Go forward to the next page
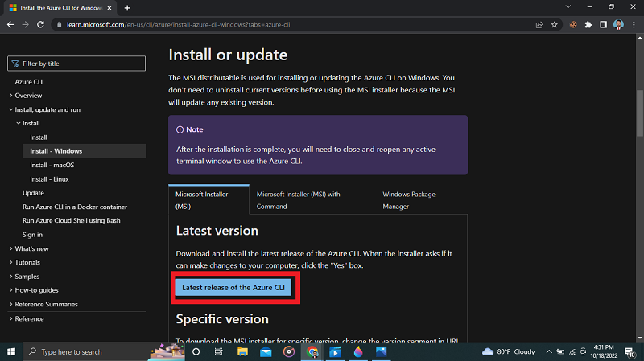 26,25
